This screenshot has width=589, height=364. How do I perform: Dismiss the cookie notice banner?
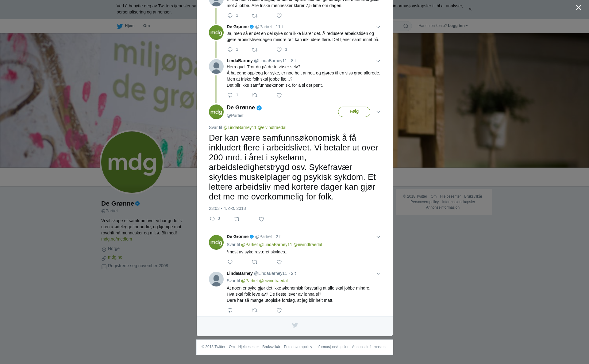click(470, 9)
